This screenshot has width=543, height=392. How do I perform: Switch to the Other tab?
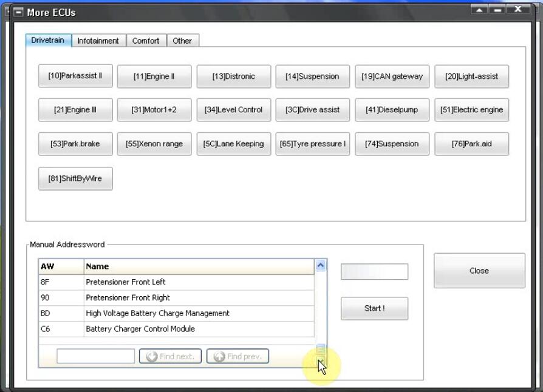click(182, 41)
